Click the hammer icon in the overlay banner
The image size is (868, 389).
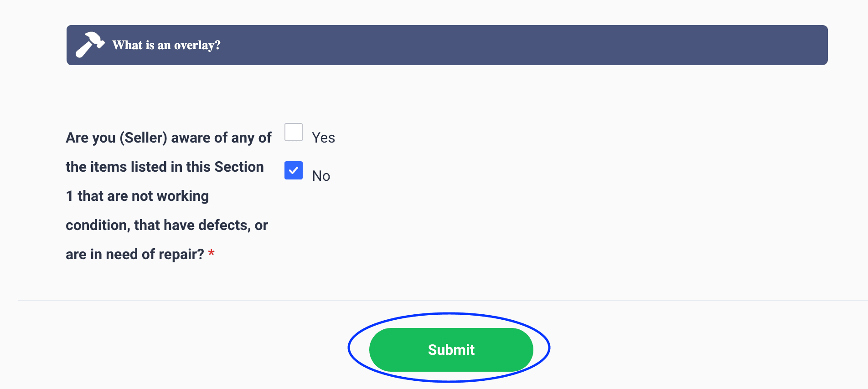point(90,45)
